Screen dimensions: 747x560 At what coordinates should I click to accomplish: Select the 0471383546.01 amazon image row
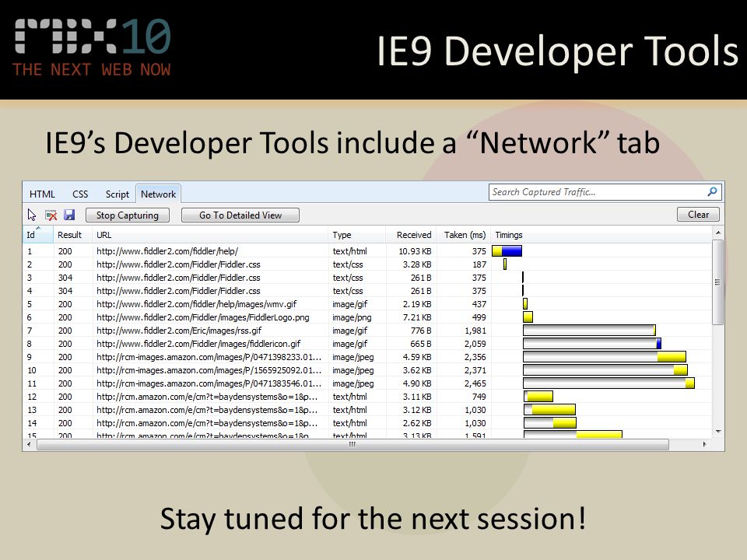click(x=209, y=383)
